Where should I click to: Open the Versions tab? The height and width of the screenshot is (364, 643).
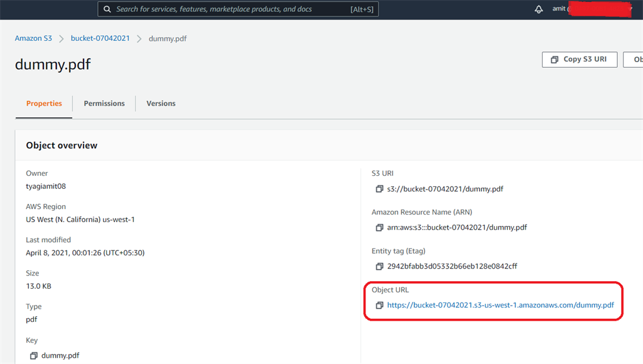pyautogui.click(x=161, y=103)
